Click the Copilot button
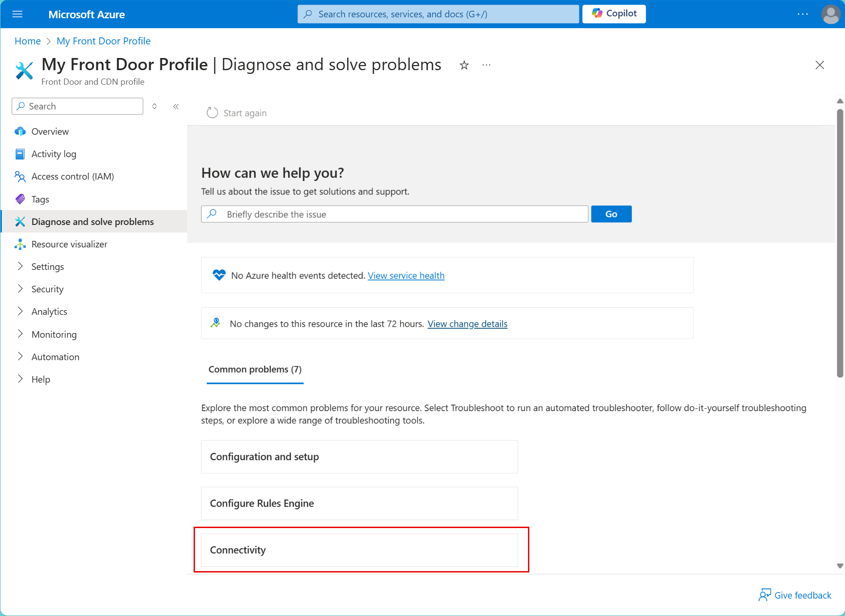Image resolution: width=845 pixels, height=616 pixels. [x=614, y=14]
